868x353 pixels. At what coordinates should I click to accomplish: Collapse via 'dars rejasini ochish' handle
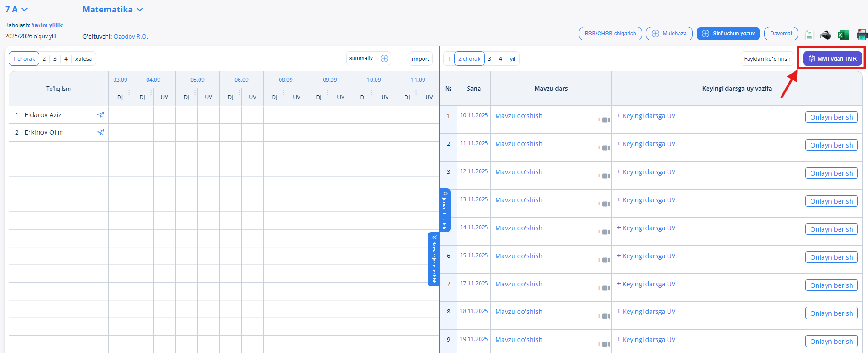(x=433, y=259)
